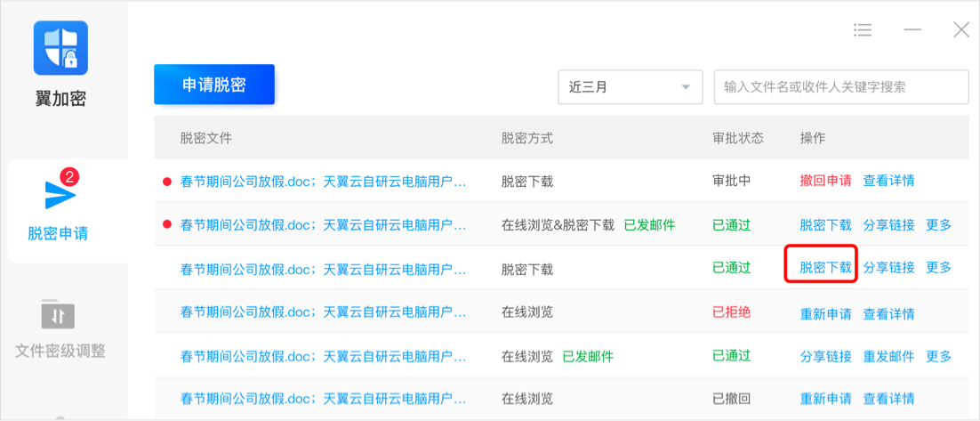Screen dimensions: 980x421
Task: Switch to the 脱密申请 sidebar tab
Action: click(58, 233)
